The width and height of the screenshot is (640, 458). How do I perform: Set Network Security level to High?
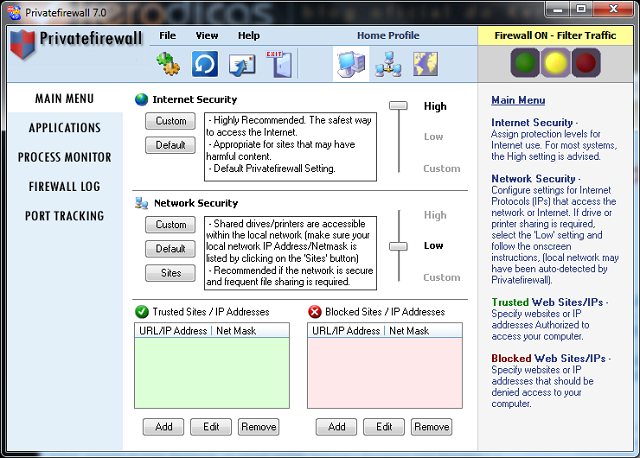[x=435, y=215]
